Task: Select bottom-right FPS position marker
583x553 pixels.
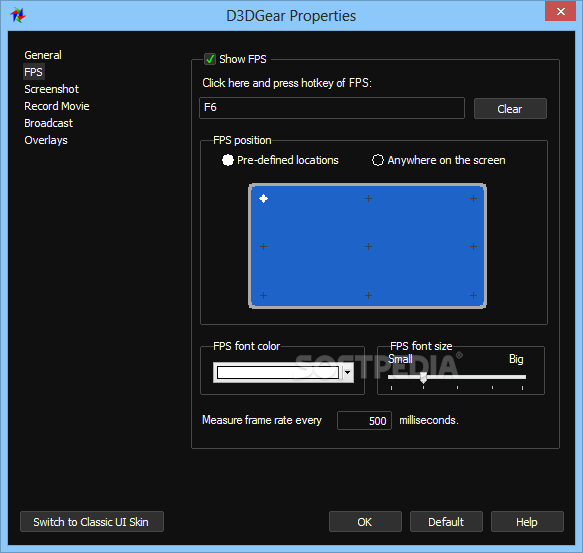Action: click(473, 296)
